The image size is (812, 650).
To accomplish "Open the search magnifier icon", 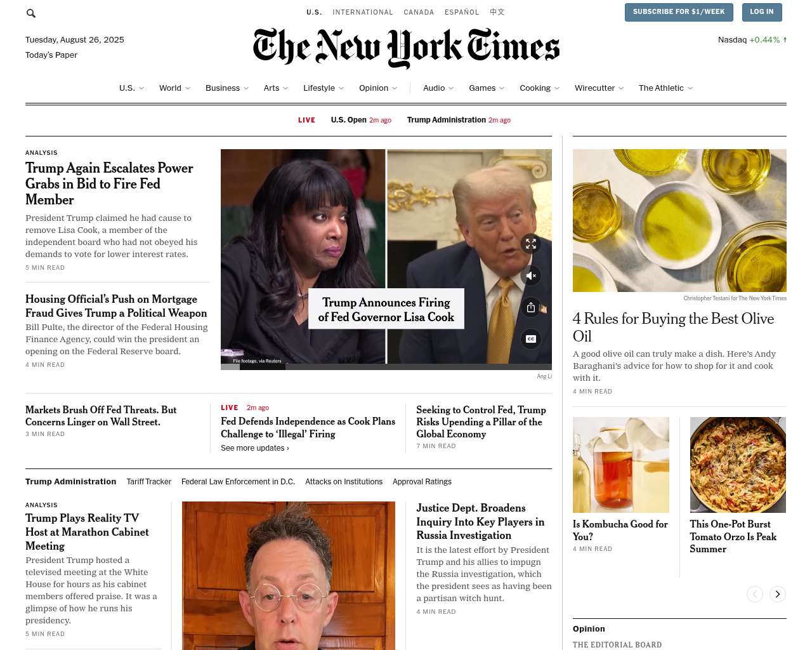I will tap(30, 13).
